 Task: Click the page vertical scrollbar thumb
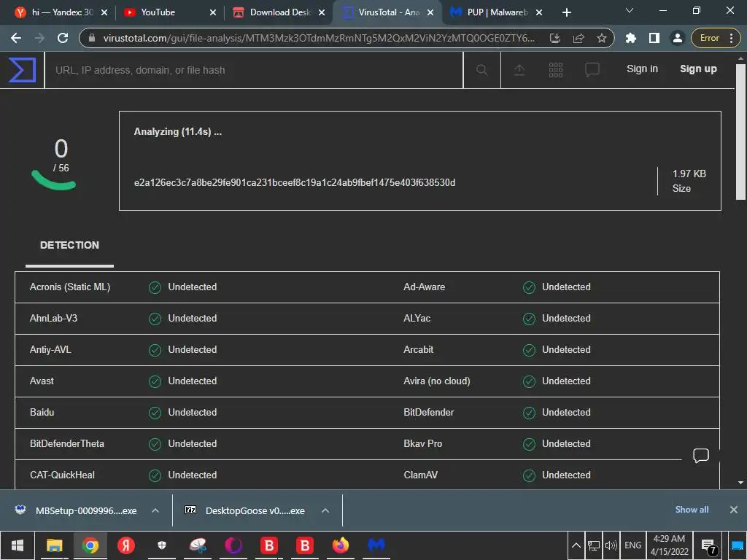tap(740, 131)
